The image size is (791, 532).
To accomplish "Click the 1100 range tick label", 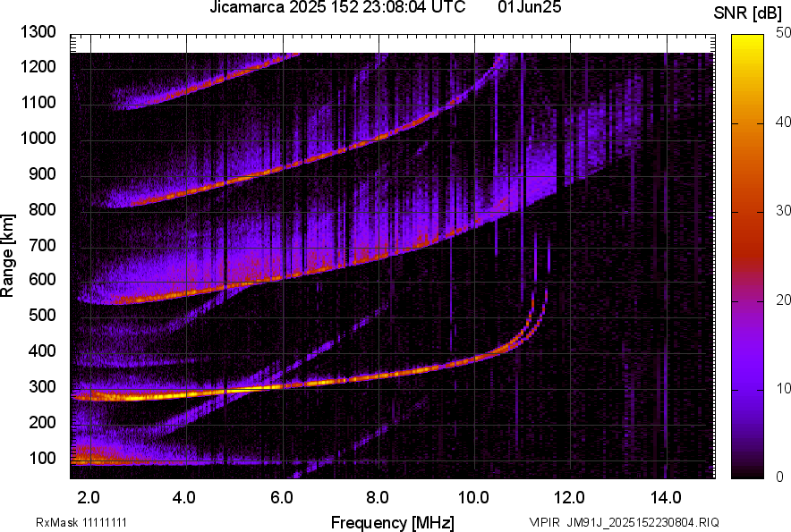I will (38, 102).
